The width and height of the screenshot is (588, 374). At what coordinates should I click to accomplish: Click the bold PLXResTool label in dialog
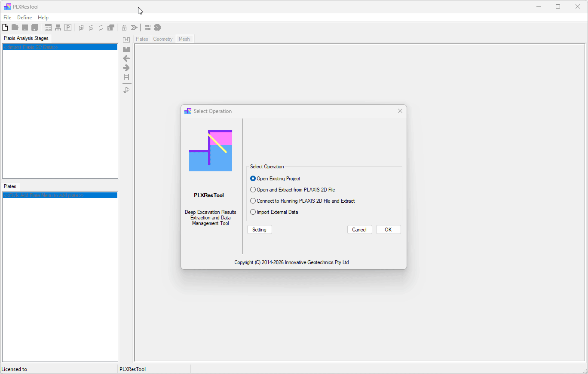[209, 195]
